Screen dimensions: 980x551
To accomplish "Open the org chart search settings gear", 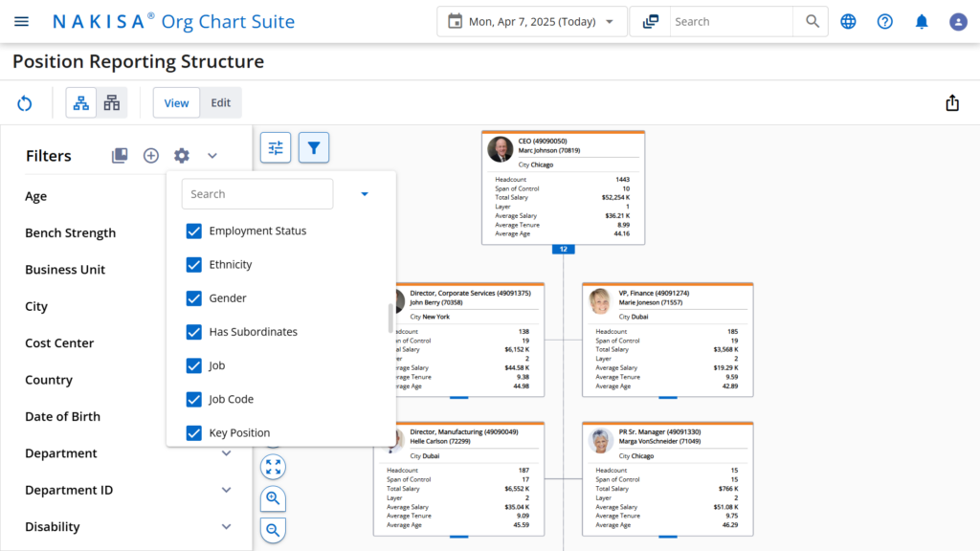I will 181,155.
